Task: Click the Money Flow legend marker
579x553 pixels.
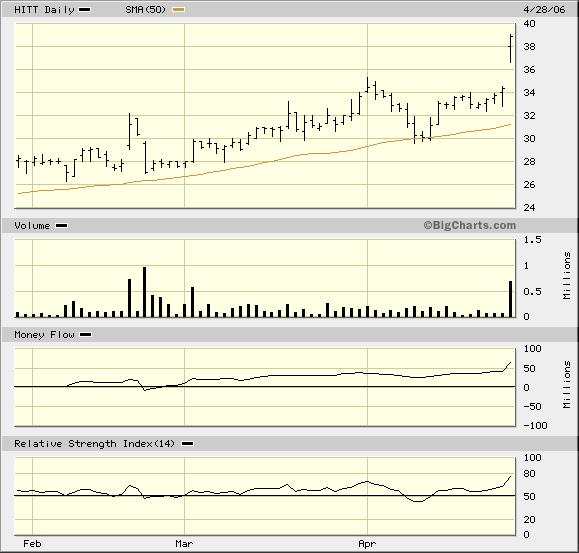Action: point(86,335)
